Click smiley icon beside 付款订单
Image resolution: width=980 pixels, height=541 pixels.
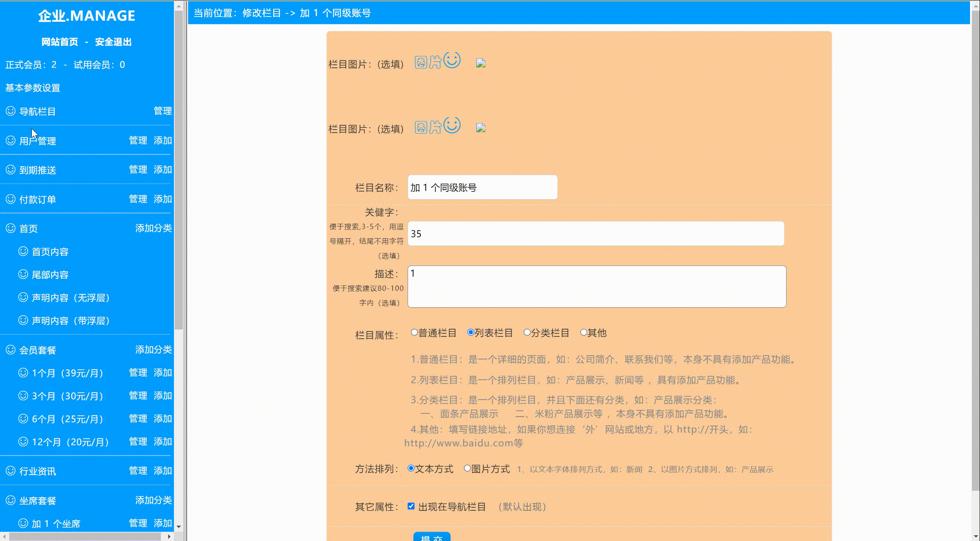11,199
